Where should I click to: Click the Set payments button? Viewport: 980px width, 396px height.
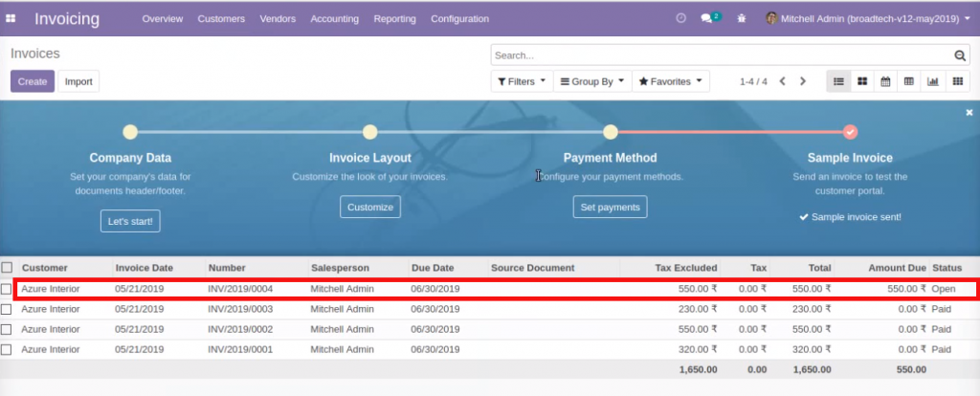[610, 207]
